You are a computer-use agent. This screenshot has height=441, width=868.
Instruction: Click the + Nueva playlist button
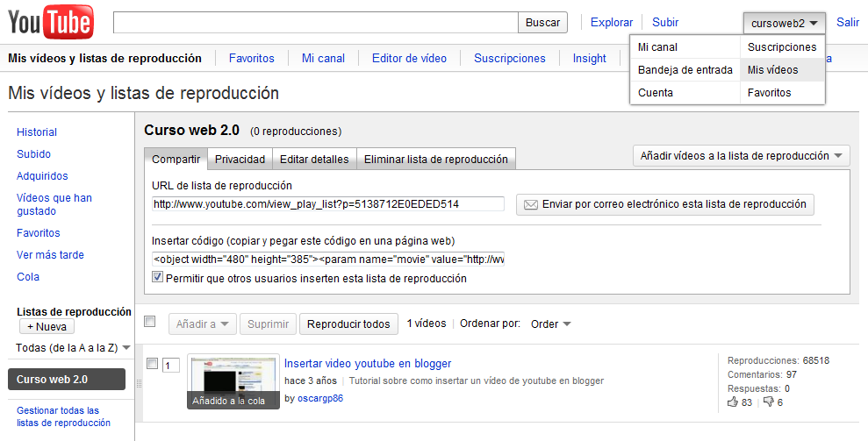point(47,326)
